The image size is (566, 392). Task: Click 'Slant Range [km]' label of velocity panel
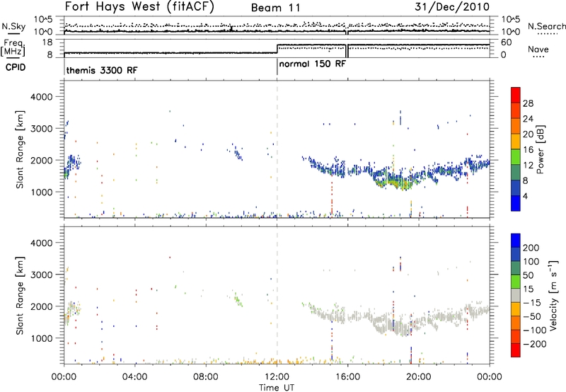point(20,296)
